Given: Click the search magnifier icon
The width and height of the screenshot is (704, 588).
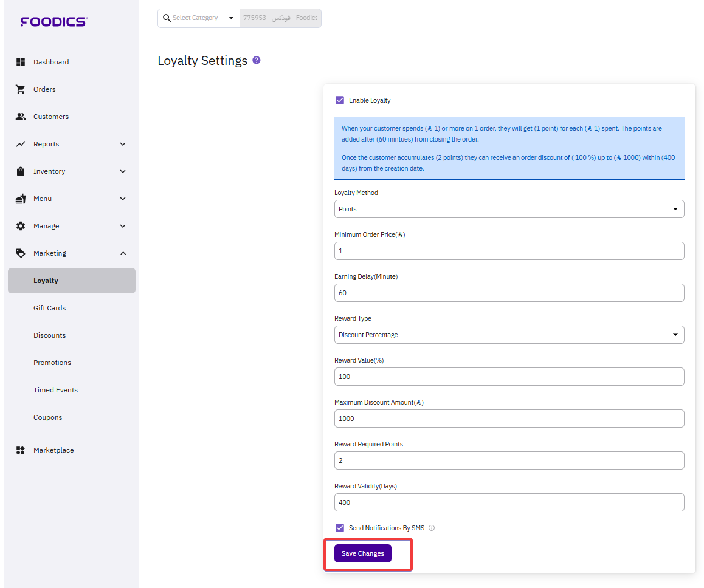Looking at the screenshot, I should pyautogui.click(x=167, y=18).
